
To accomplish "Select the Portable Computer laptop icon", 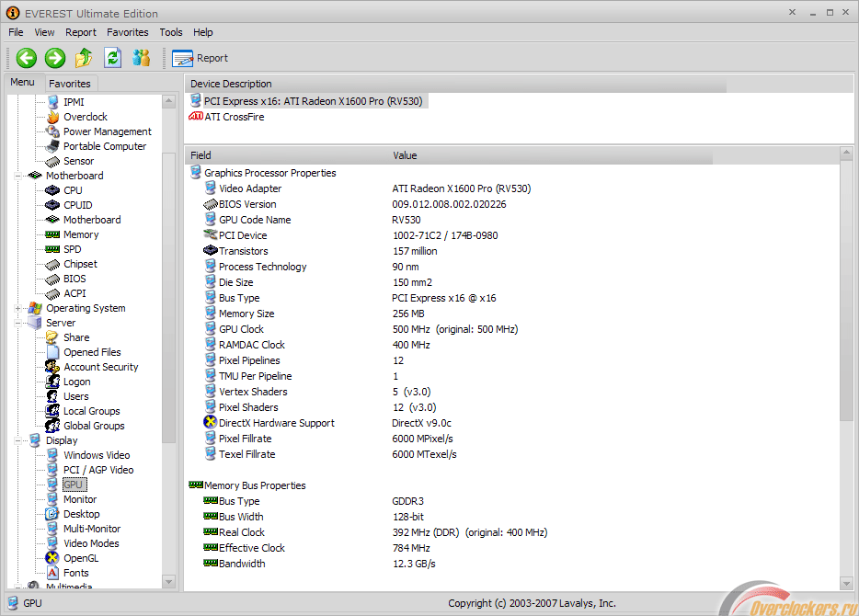I will (x=52, y=147).
